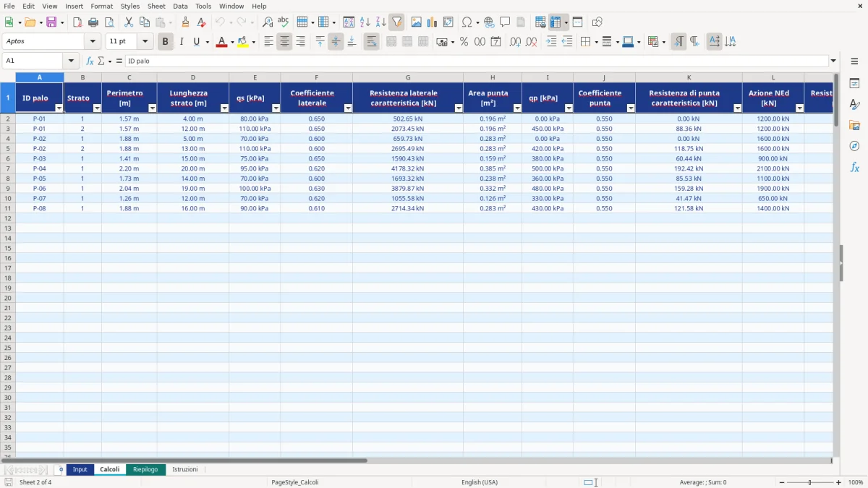
Task: Click Add Decimal Place icon
Action: (515, 42)
